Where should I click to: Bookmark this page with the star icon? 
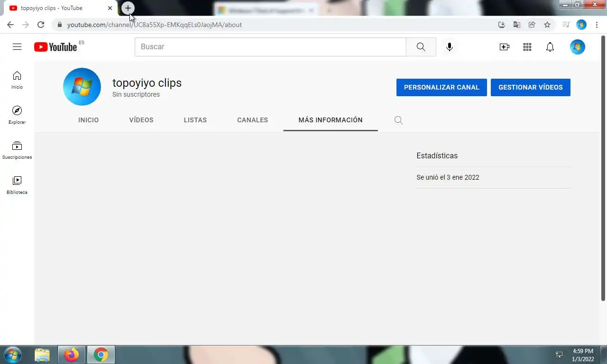point(547,25)
